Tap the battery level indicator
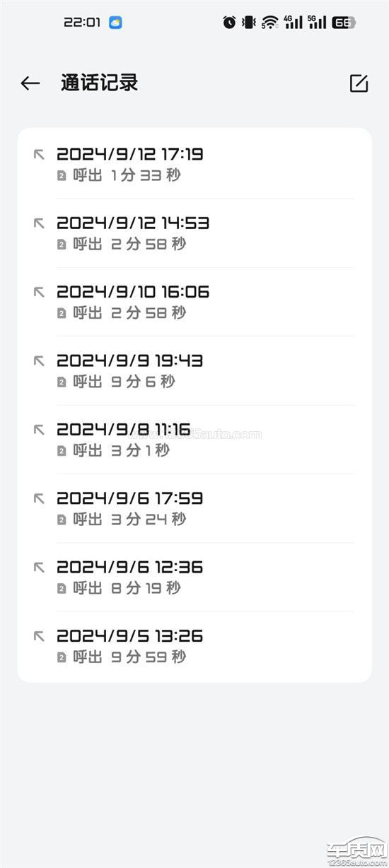389x868 pixels. 343,23
